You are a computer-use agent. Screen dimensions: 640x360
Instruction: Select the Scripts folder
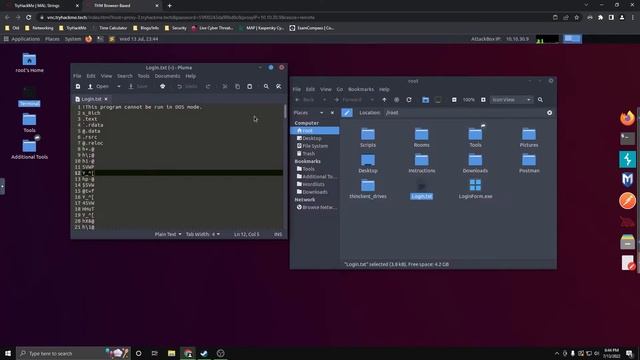coord(368,138)
